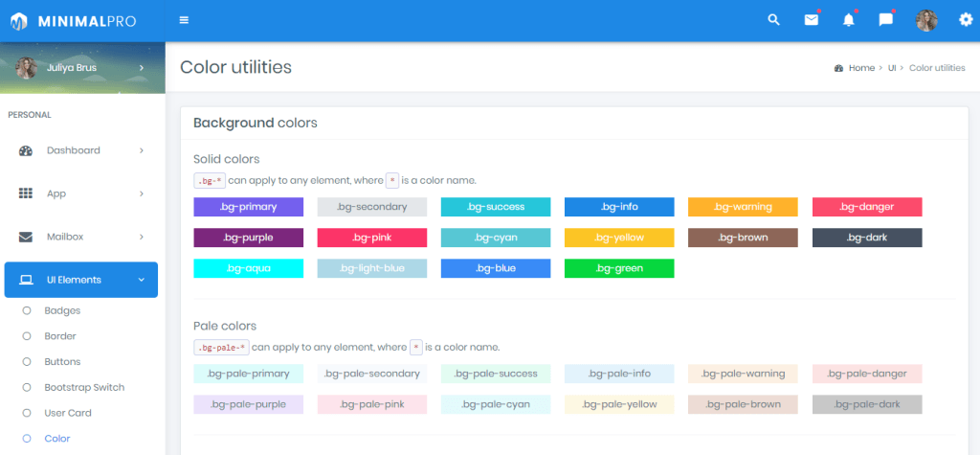Screen dimensions: 980x455
Task: Click the .bg-light-blue swatch
Action: point(372,268)
